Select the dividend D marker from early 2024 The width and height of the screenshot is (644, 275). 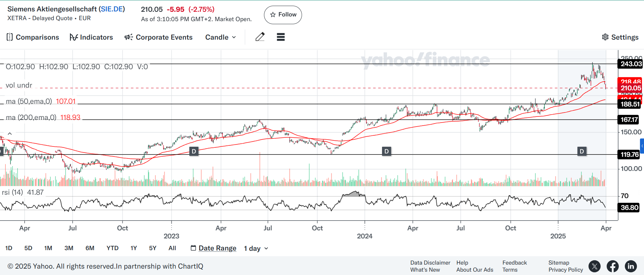coord(387,151)
